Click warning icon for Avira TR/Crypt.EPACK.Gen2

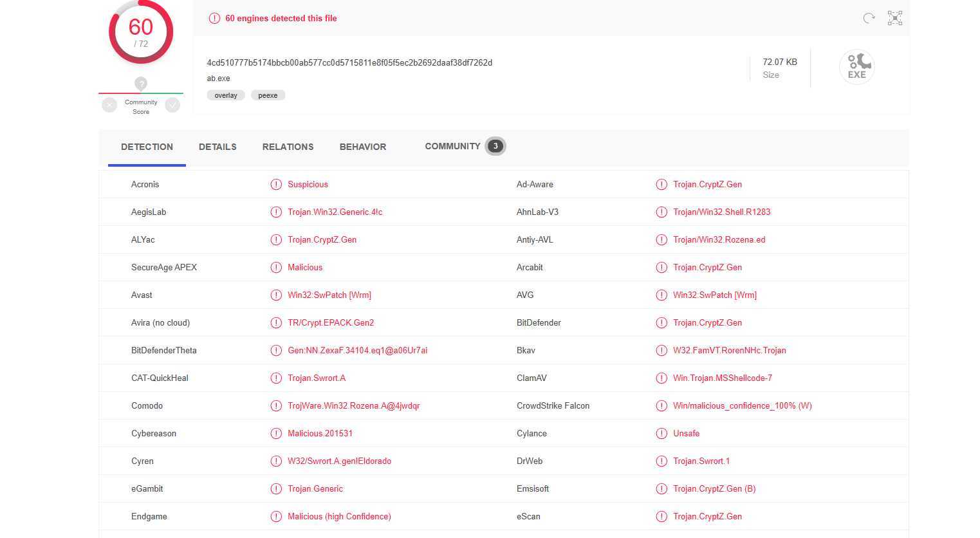click(x=276, y=322)
